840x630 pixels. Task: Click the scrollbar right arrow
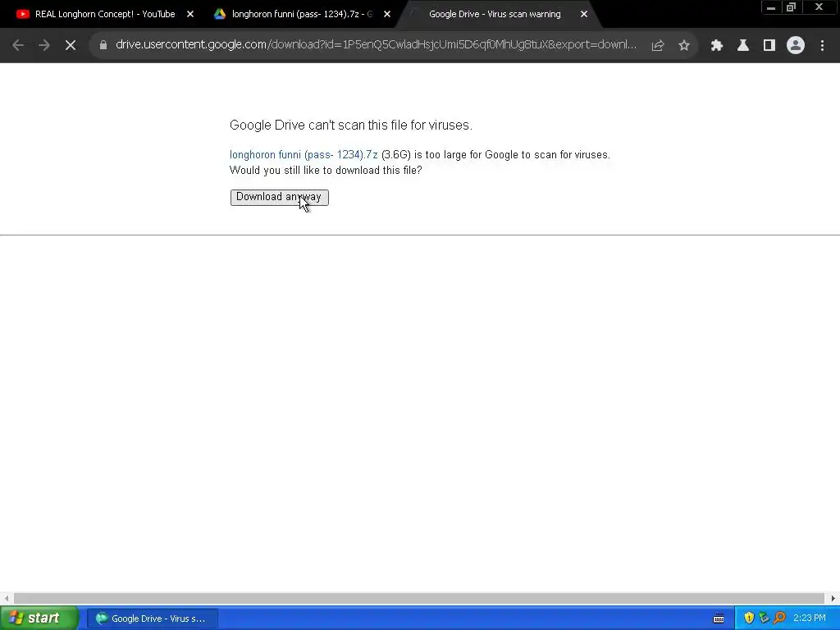(x=833, y=598)
